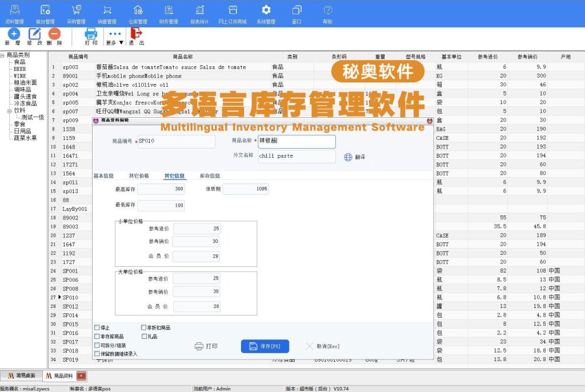This screenshot has height=392, width=585.
Task: Open the 仓库管理 module icon
Action: (x=137, y=13)
